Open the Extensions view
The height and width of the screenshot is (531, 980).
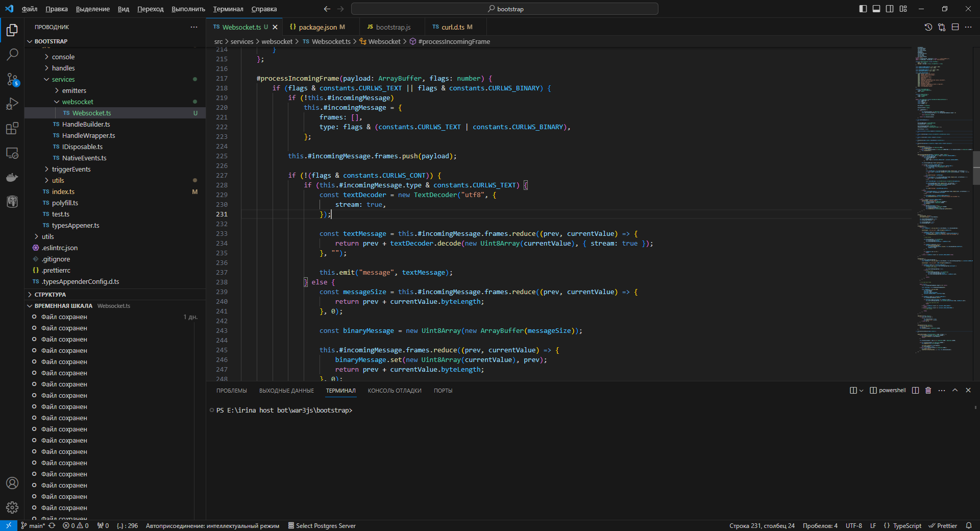(x=12, y=128)
